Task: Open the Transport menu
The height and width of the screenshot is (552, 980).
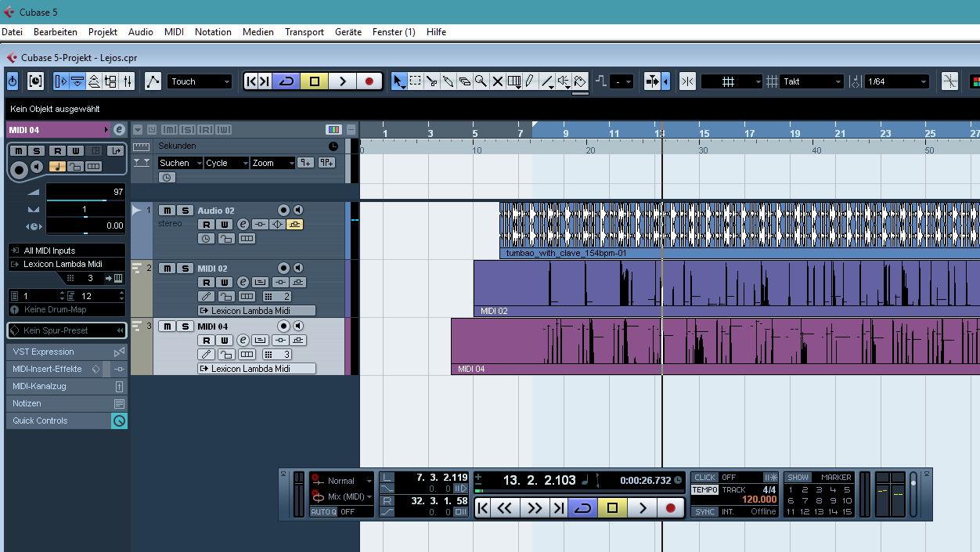Action: click(304, 32)
